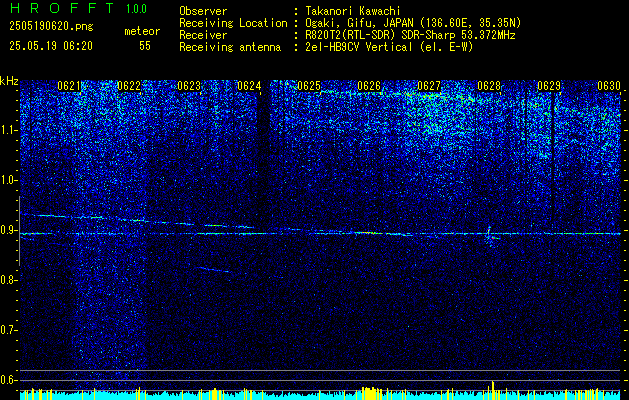This screenshot has height=400, width=629.
Task: Click the date stamp 25.05.19 06:20
Action: coord(51,46)
